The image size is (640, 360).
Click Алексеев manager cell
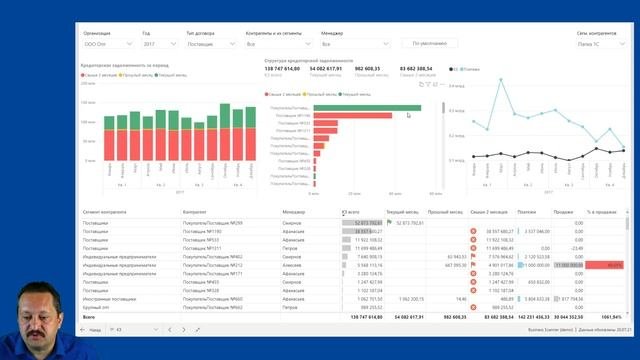(291, 265)
